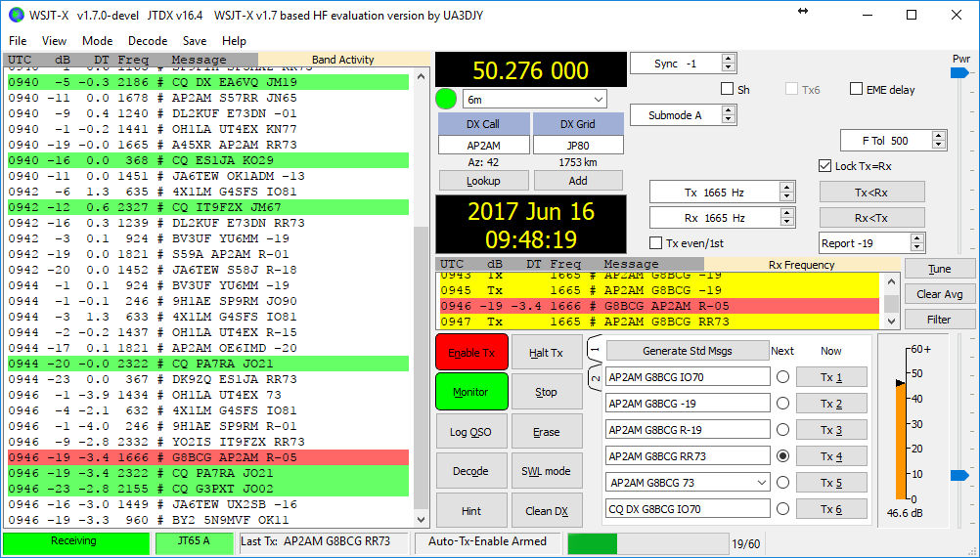Click the Pwr slider handle

tap(959, 73)
